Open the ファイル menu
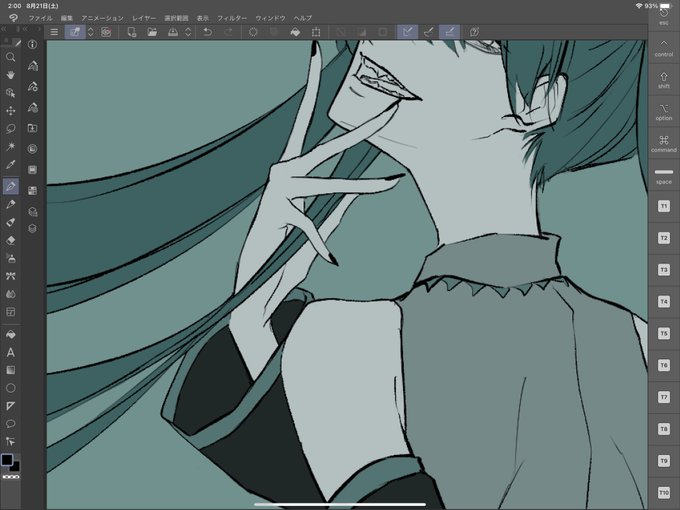Image resolution: width=680 pixels, height=510 pixels. point(40,18)
